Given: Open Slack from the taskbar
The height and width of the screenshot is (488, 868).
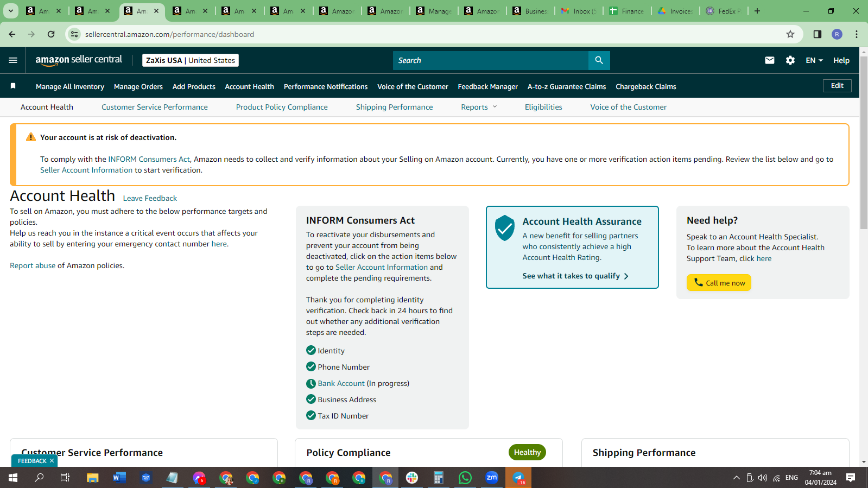Looking at the screenshot, I should point(412,478).
